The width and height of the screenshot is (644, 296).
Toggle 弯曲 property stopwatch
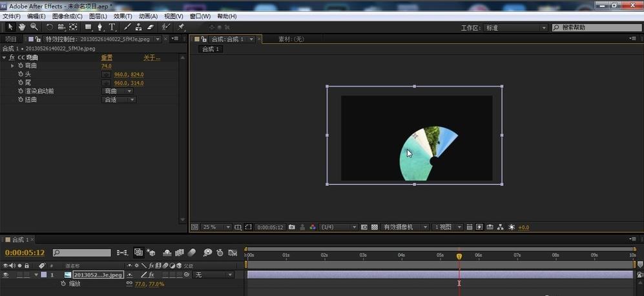21,66
